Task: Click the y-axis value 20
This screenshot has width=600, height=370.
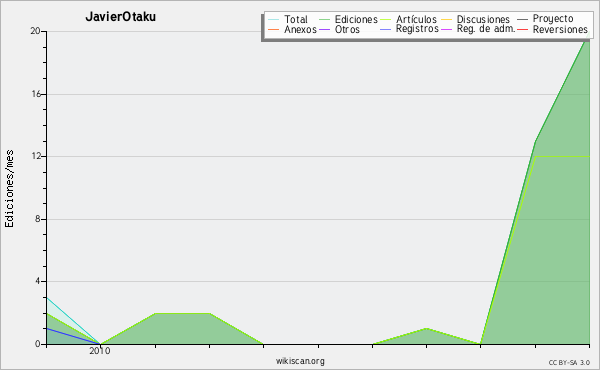Action: 36,31
